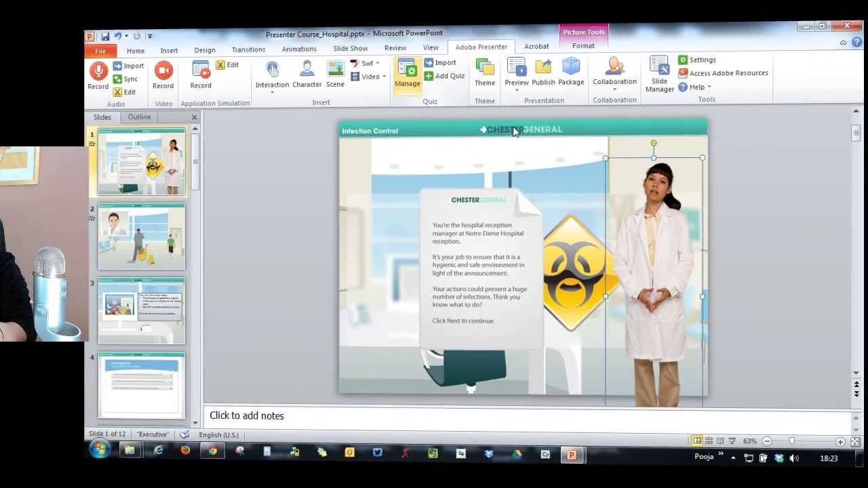Click the Manage quiz button
The width and height of the screenshot is (868, 488).
[x=408, y=75]
